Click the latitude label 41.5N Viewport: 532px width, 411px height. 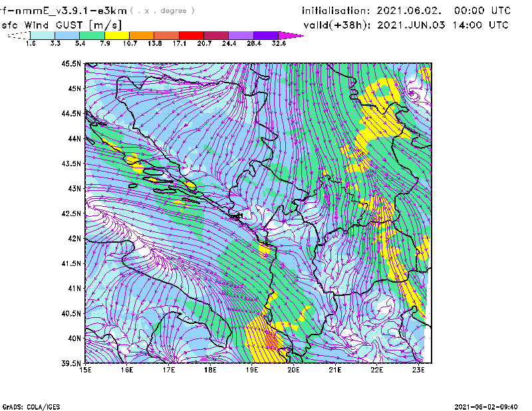click(x=71, y=263)
